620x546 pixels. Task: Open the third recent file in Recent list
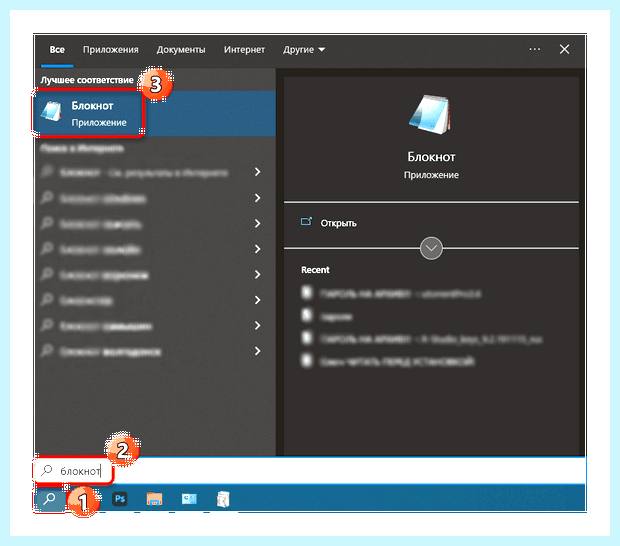click(x=422, y=339)
